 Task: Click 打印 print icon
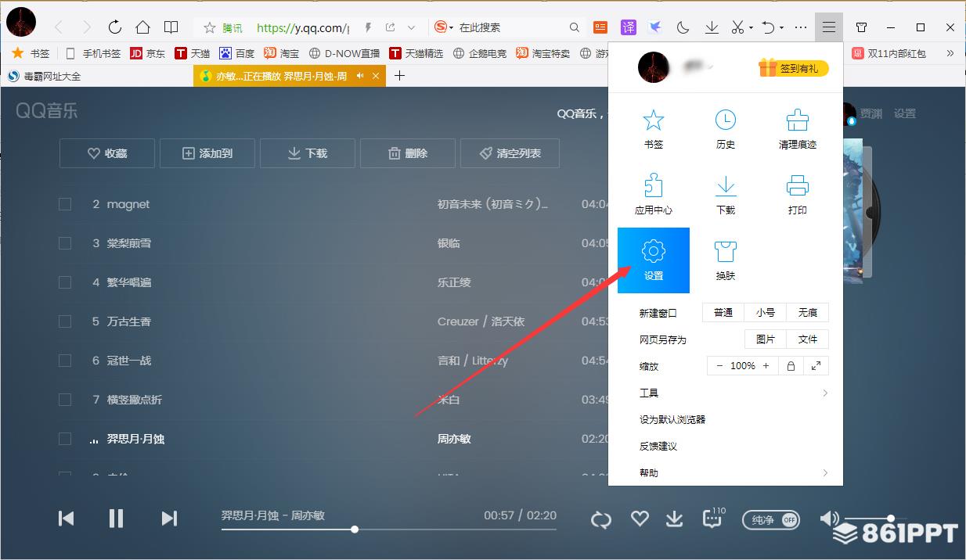(x=797, y=195)
